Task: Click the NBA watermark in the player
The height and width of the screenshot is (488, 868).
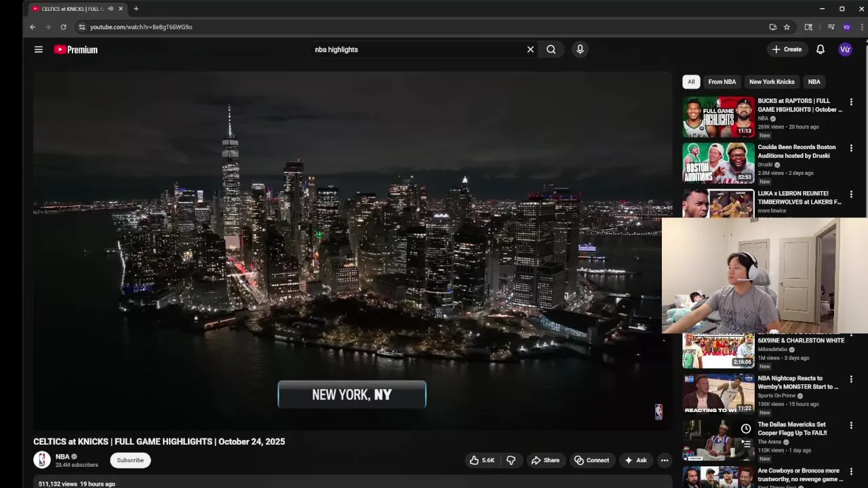Action: [x=658, y=411]
